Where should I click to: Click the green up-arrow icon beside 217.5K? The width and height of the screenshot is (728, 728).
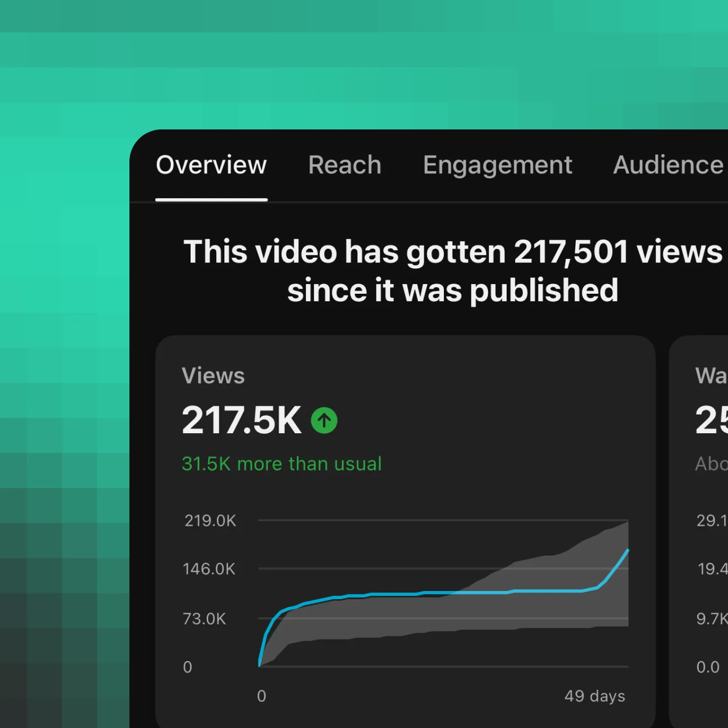click(324, 421)
